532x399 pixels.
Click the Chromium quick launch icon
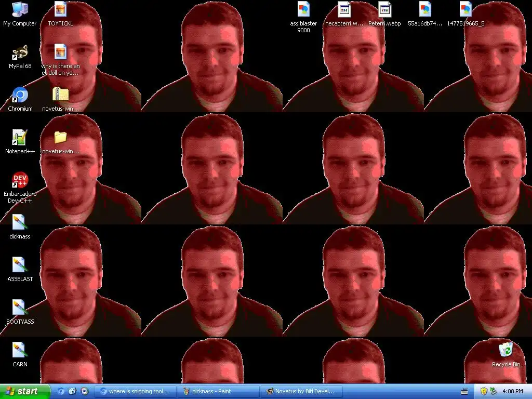pyautogui.click(x=61, y=391)
